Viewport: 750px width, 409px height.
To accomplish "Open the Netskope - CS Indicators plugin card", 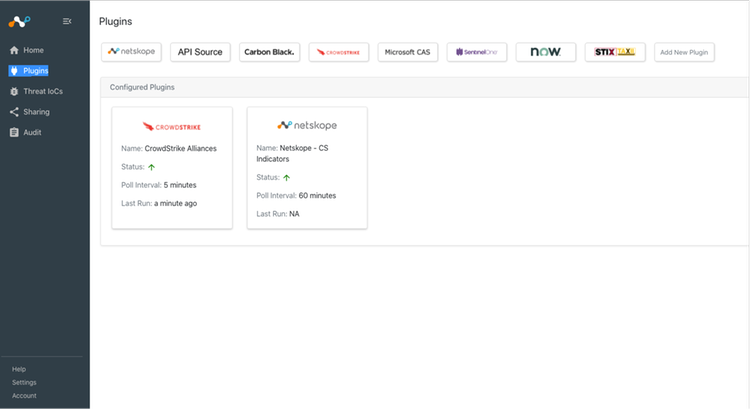I will click(x=307, y=168).
